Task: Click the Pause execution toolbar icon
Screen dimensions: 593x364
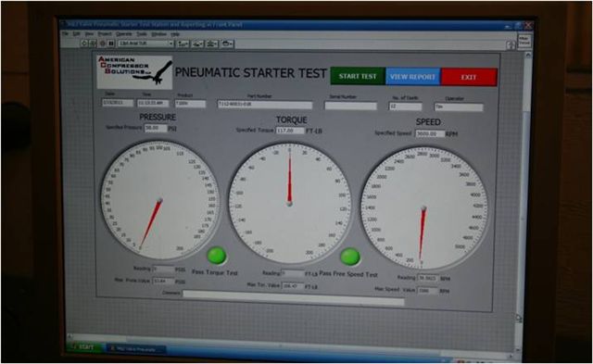Action: pos(111,44)
